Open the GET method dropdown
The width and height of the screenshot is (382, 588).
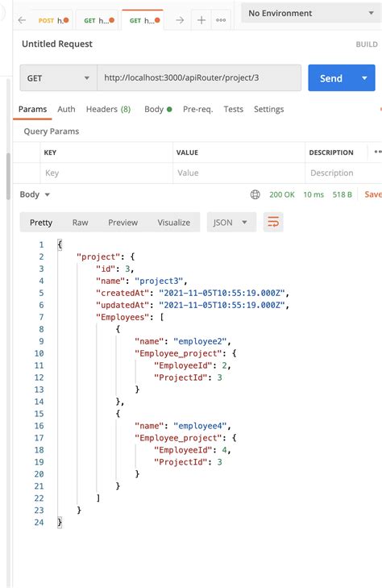coord(58,78)
